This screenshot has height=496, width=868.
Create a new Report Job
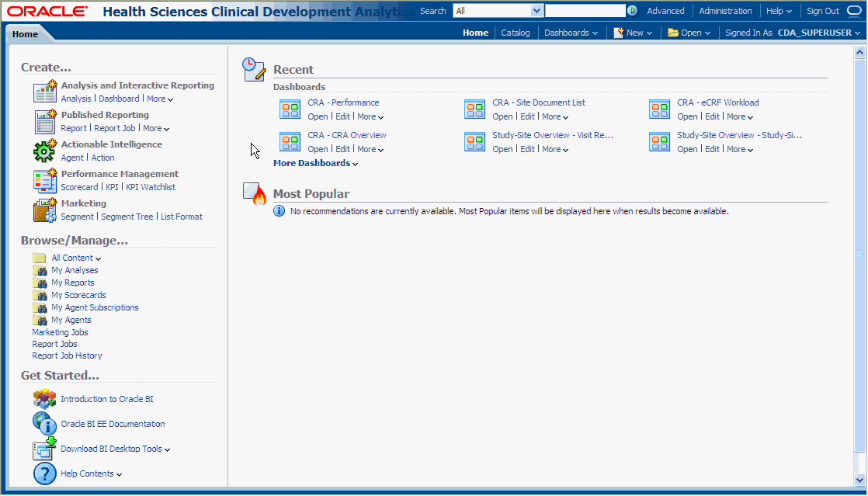click(x=115, y=128)
